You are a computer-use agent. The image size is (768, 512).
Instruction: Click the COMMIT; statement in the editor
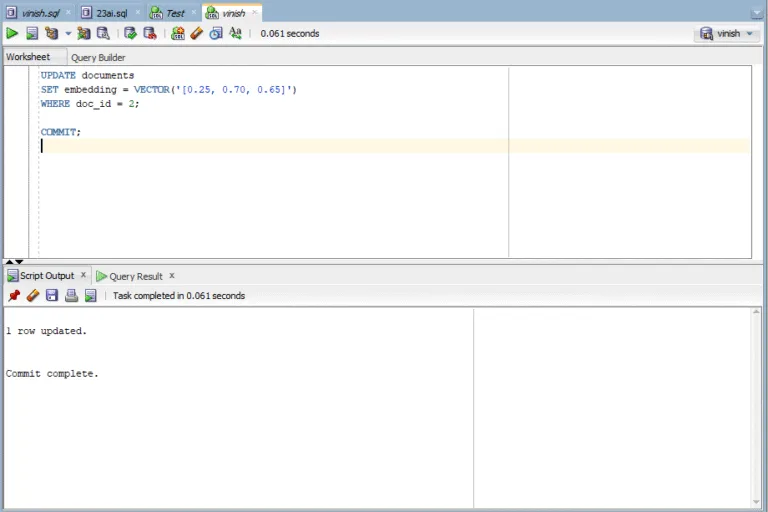pos(61,132)
